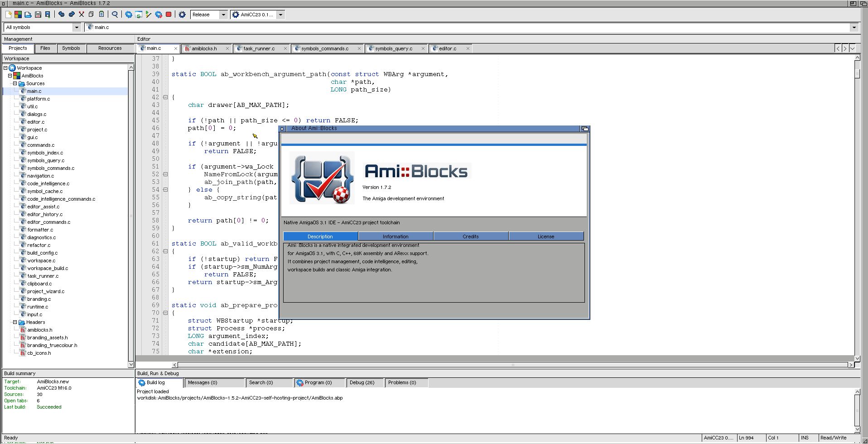Click the About dialog depth gadget
The image size is (868, 444).
585,129
